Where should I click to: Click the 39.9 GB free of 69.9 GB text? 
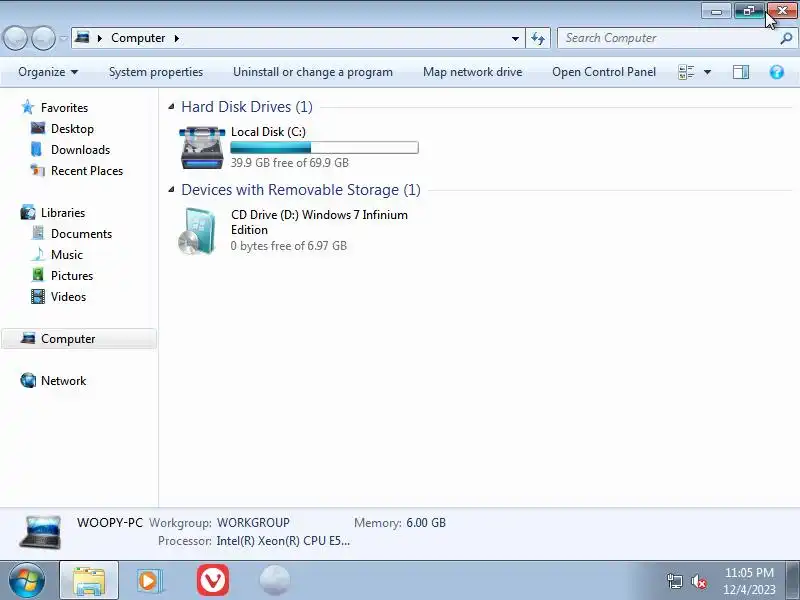[x=289, y=163]
